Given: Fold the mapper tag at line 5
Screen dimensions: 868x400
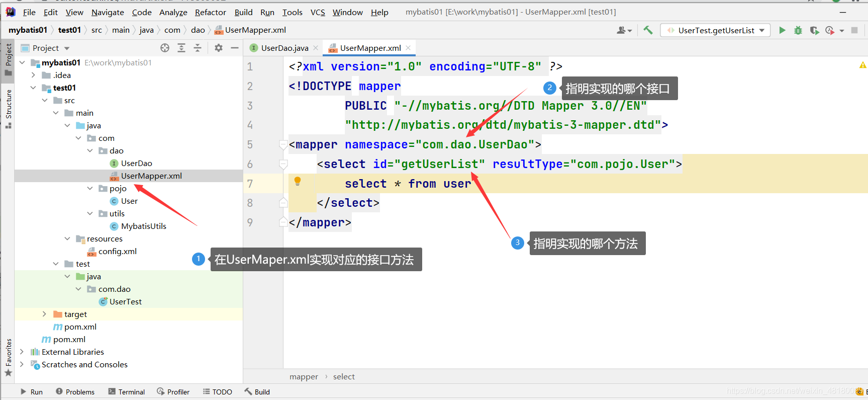Looking at the screenshot, I should click(x=283, y=145).
